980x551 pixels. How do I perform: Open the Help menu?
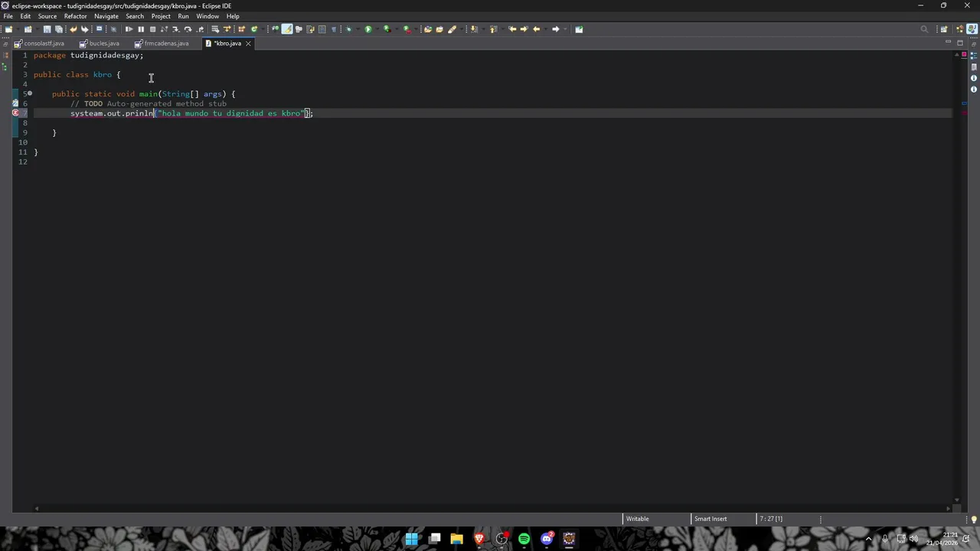click(x=233, y=16)
